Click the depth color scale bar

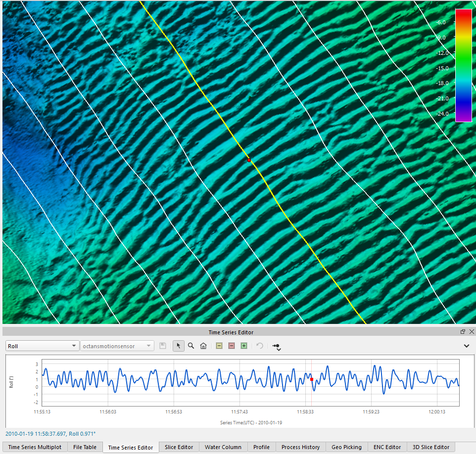(x=463, y=65)
